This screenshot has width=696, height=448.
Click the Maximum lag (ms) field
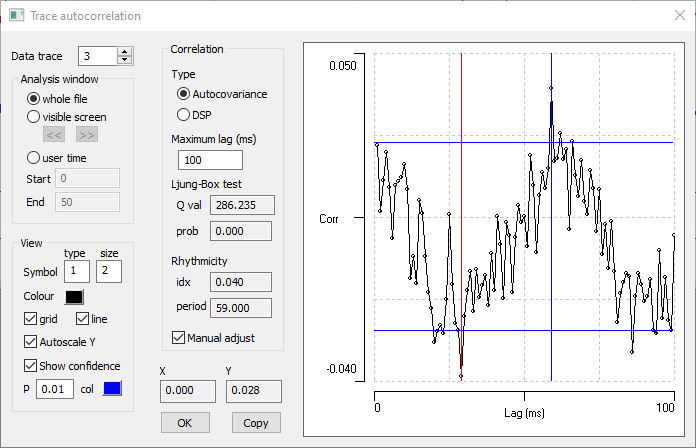click(x=210, y=160)
